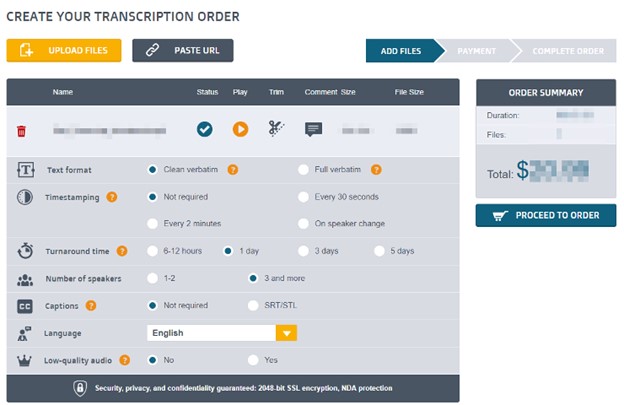Proceed to order via cart button
Image resolution: width=624 pixels, height=405 pixels.
tap(546, 215)
